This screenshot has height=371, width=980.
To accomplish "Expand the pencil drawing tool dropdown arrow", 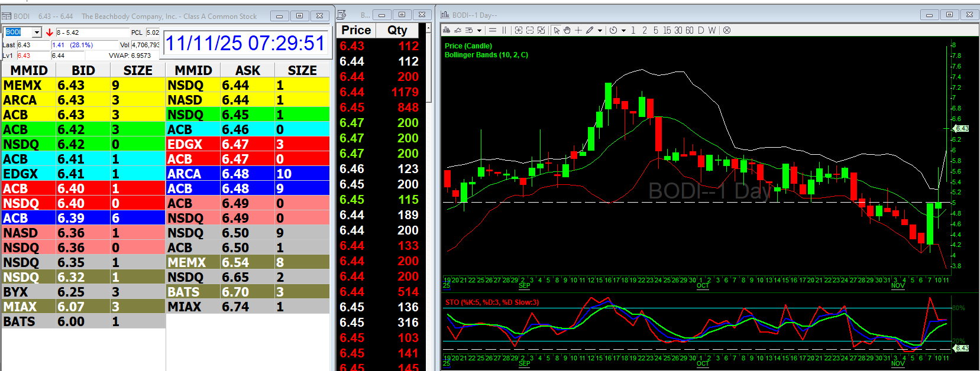I will [600, 31].
